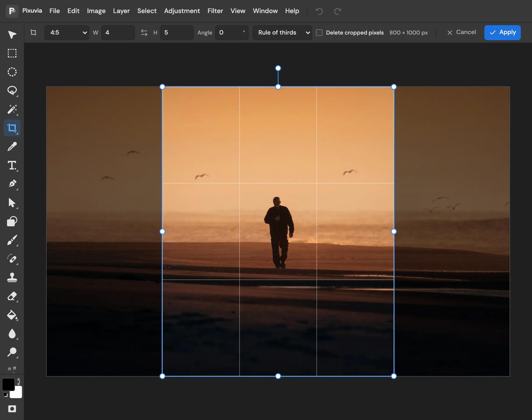Apply the crop

coord(502,32)
